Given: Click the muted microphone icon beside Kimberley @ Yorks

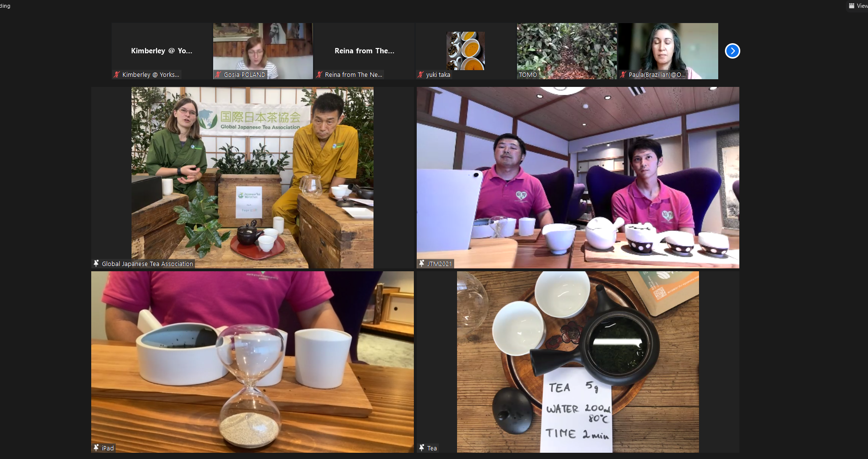Looking at the screenshot, I should (x=116, y=74).
